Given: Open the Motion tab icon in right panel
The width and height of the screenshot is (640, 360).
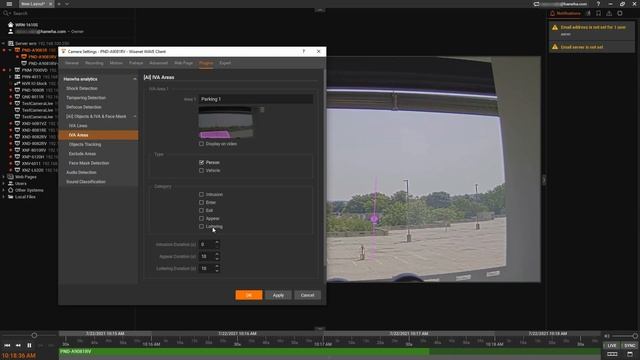Looking at the screenshot, I should (588, 13).
